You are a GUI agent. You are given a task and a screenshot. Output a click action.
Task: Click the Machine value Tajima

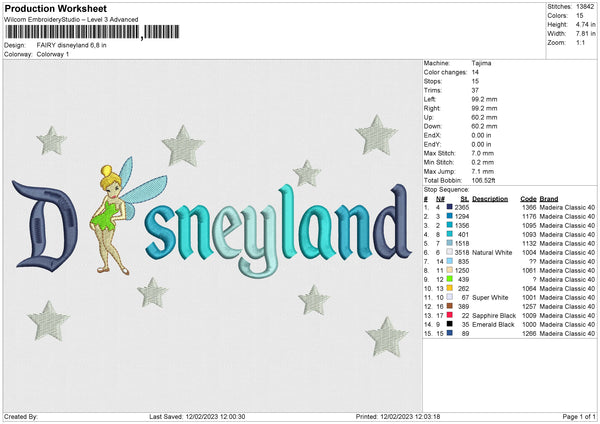(481, 63)
